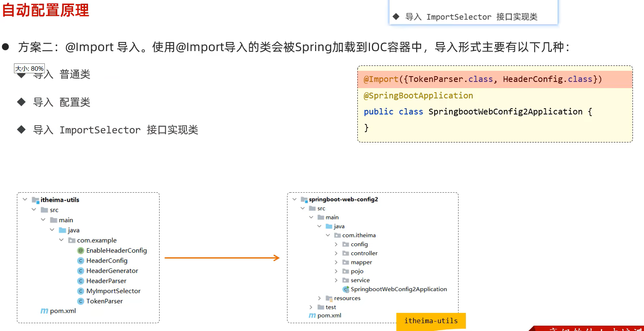This screenshot has width=644, height=331.
Task: Click the java source folder icon under itheima-utils
Action: pyautogui.click(x=63, y=230)
